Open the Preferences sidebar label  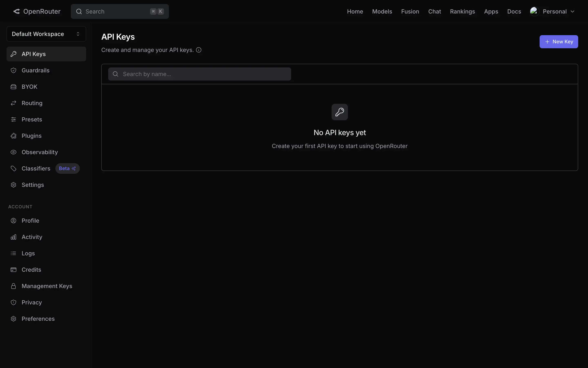click(x=38, y=319)
